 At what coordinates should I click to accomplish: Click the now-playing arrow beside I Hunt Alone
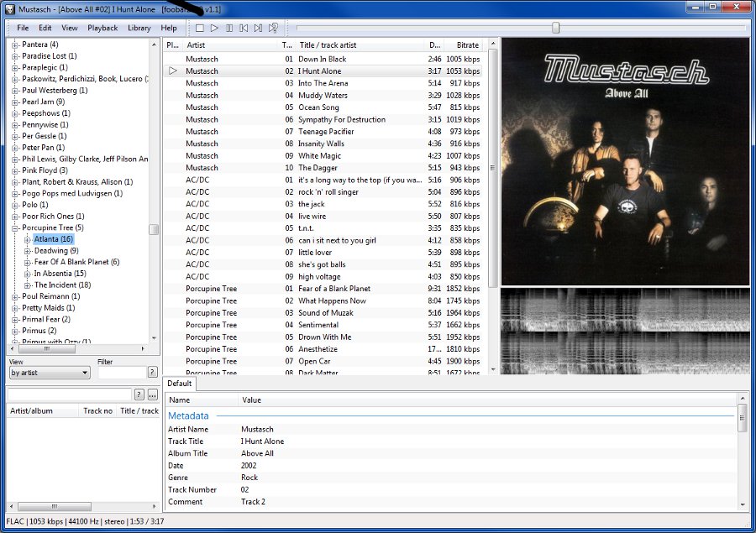click(173, 71)
